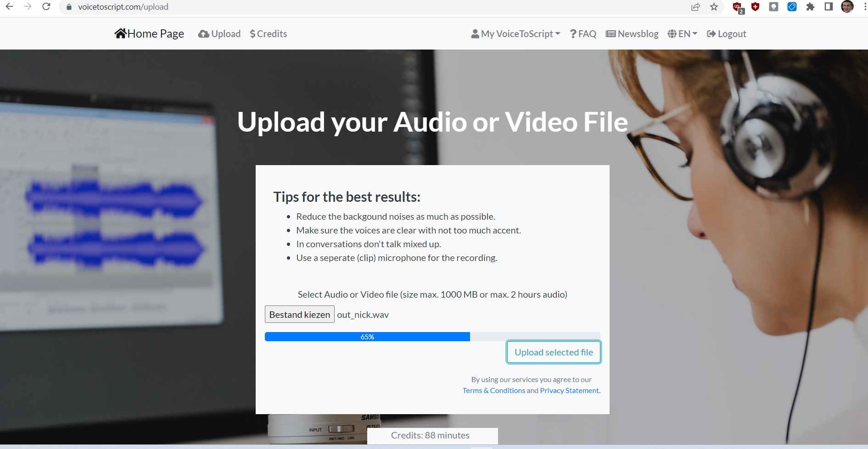Open the Privacy Statement link
Screen dimensions: 868x449
(x=570, y=391)
